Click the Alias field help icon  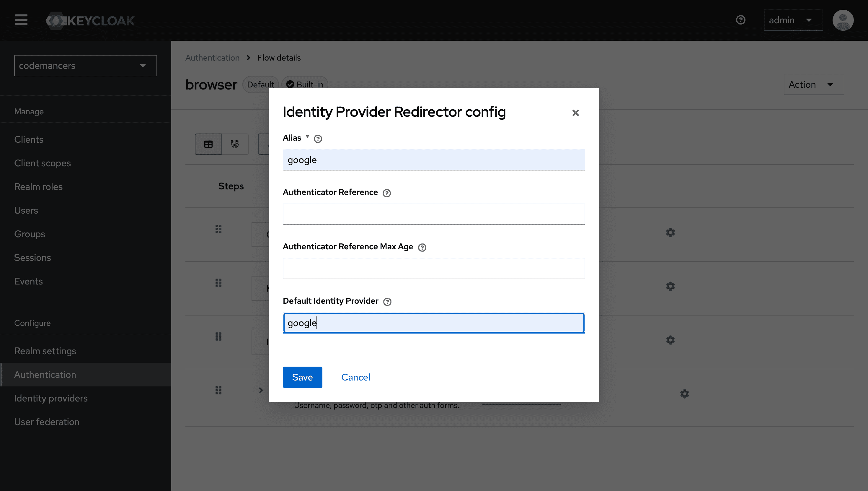pos(318,139)
